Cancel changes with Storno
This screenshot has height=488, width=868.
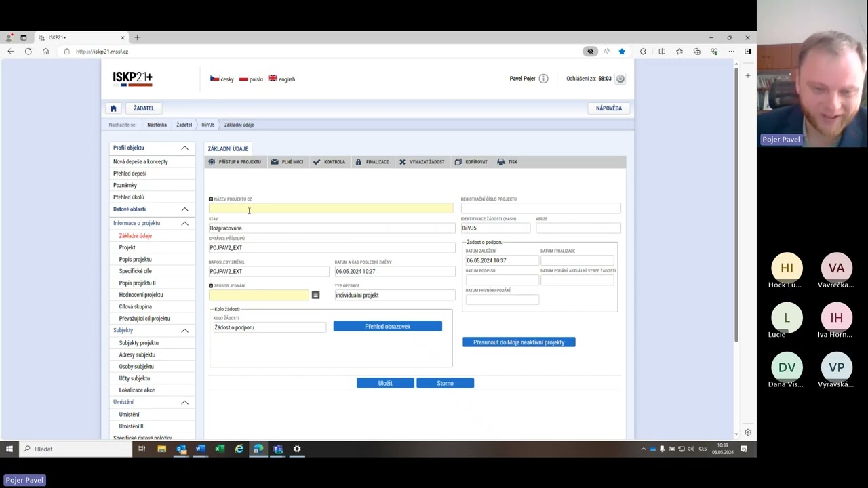tap(445, 383)
